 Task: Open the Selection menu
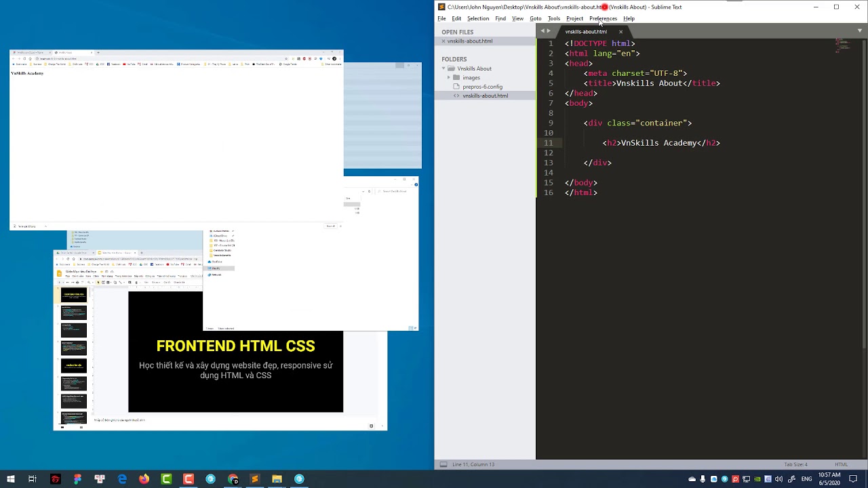tap(478, 18)
